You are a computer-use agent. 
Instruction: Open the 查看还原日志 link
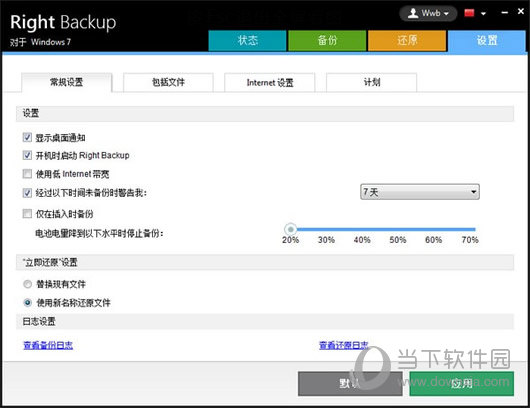click(344, 345)
